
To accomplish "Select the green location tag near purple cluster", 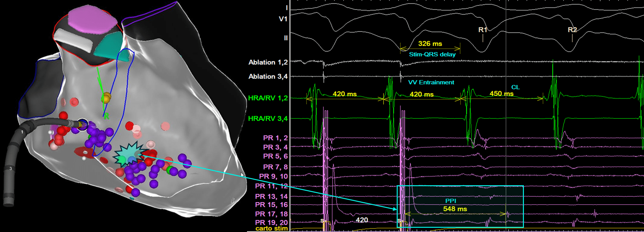I will pos(169,169).
